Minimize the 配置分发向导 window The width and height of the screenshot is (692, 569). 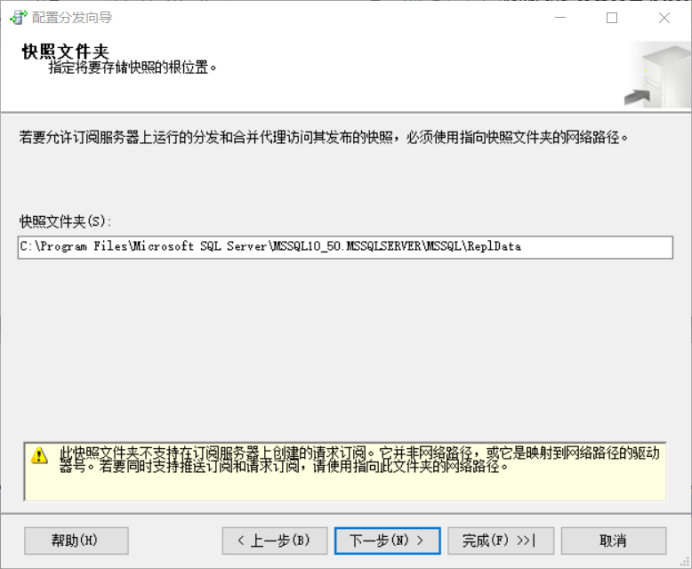click(559, 17)
